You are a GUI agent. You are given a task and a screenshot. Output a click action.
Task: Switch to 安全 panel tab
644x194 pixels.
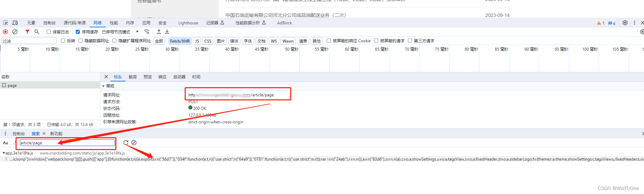163,23
